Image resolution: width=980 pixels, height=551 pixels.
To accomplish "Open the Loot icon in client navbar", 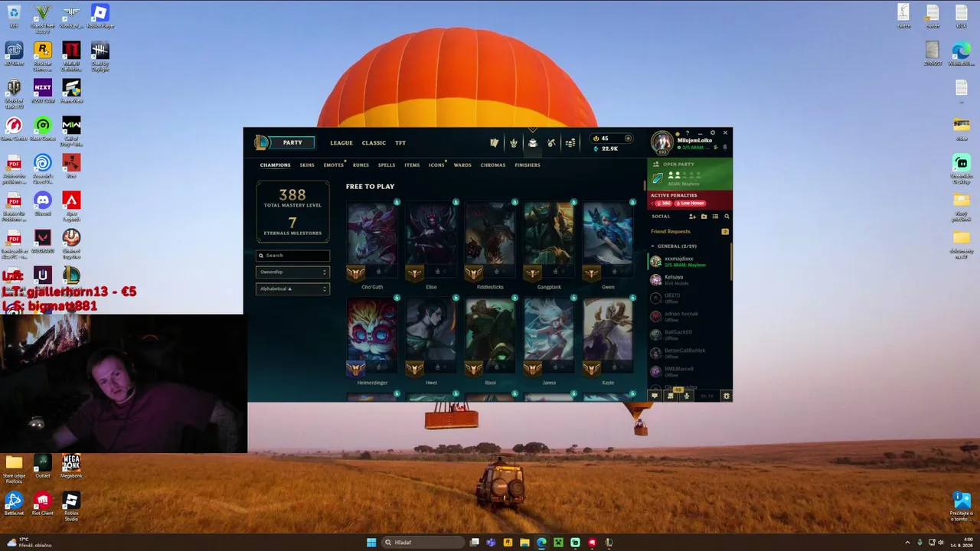I will pyautogui.click(x=514, y=143).
